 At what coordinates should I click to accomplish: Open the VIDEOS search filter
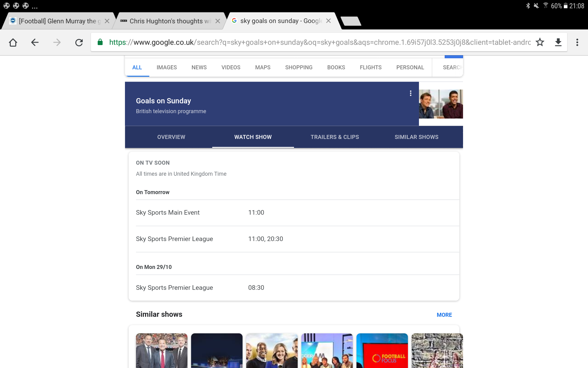[x=231, y=67]
